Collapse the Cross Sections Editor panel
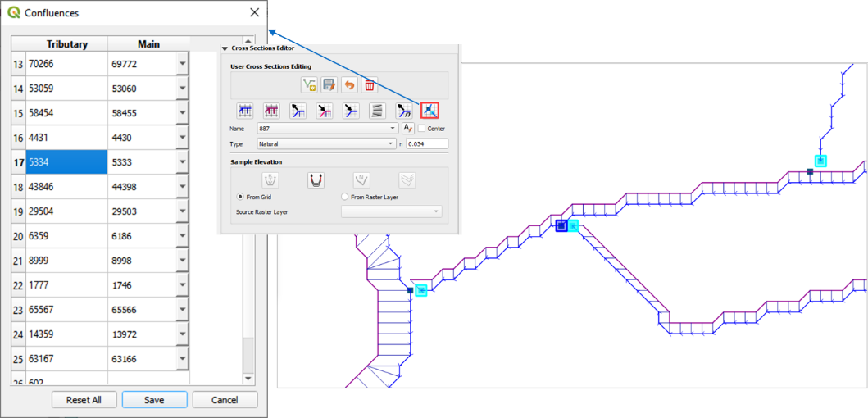Image resolution: width=868 pixels, height=418 pixels. tap(225, 48)
